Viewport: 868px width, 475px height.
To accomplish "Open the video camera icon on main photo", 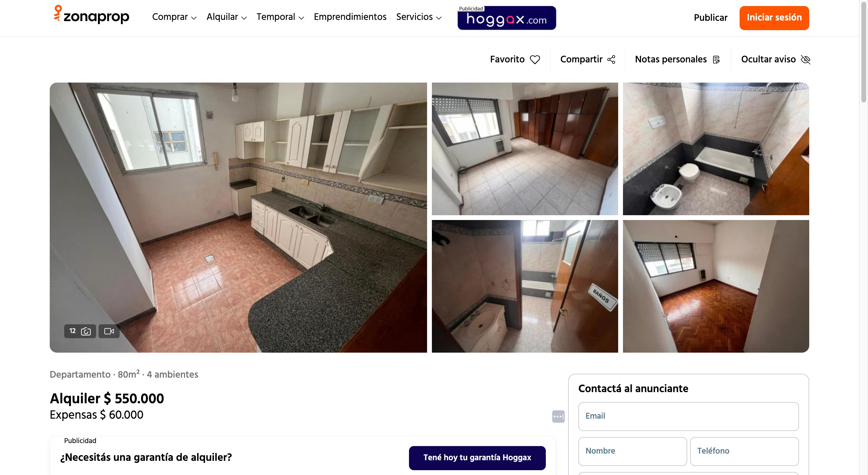I will [109, 331].
